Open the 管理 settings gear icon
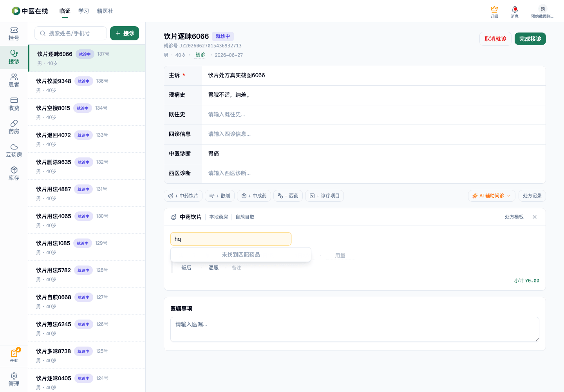The image size is (564, 392). click(x=14, y=380)
